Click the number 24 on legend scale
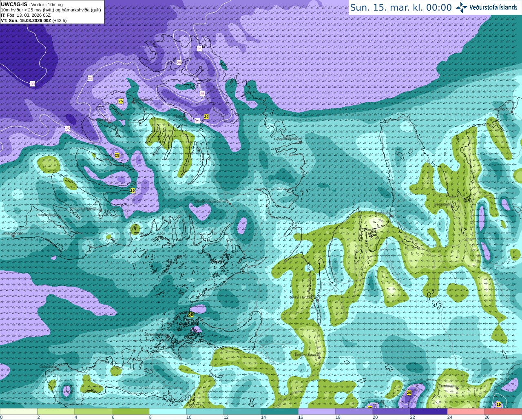The height and width of the screenshot is (420, 522). tap(450, 418)
